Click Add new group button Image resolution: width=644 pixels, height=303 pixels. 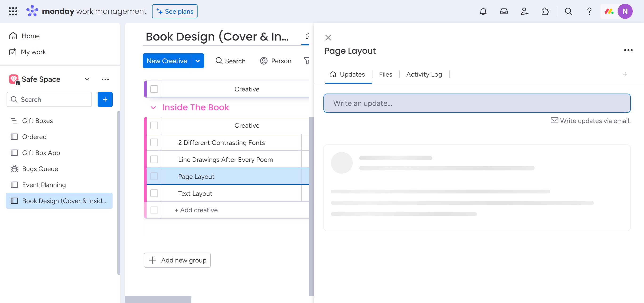click(177, 260)
